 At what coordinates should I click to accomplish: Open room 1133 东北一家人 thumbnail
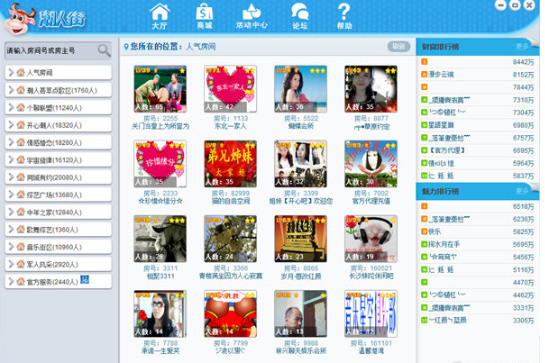[x=230, y=89]
